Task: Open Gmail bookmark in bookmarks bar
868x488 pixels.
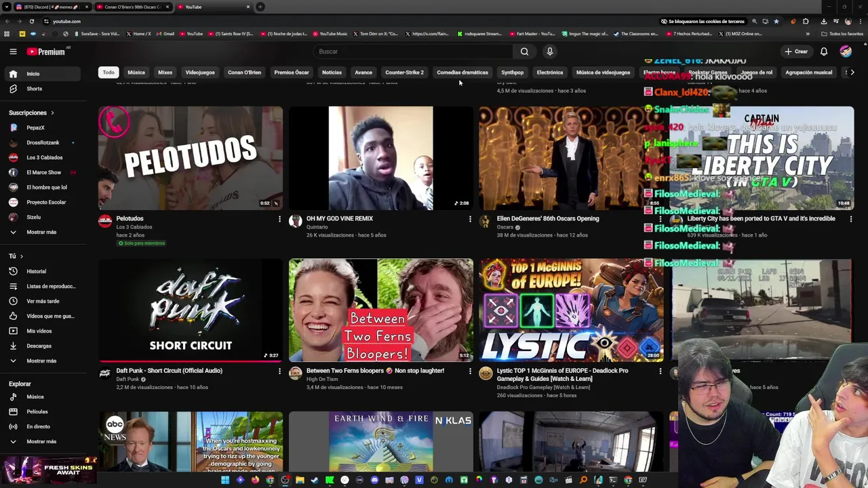Action: pos(165,34)
